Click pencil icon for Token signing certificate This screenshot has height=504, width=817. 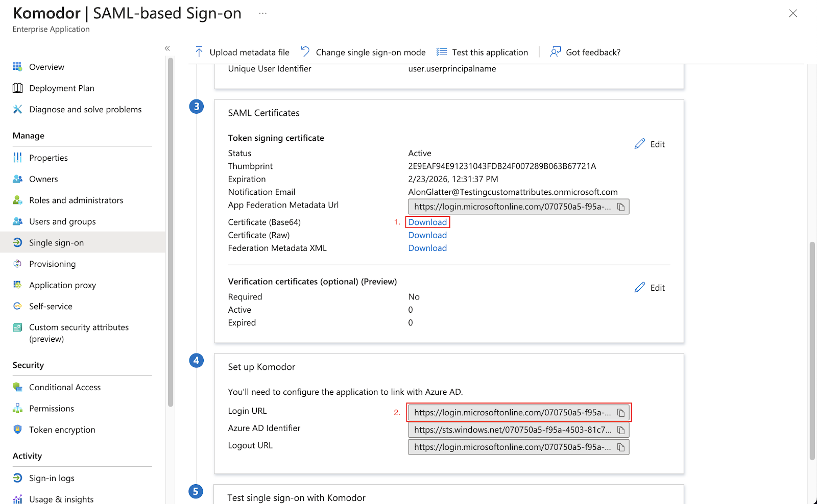pyautogui.click(x=640, y=144)
